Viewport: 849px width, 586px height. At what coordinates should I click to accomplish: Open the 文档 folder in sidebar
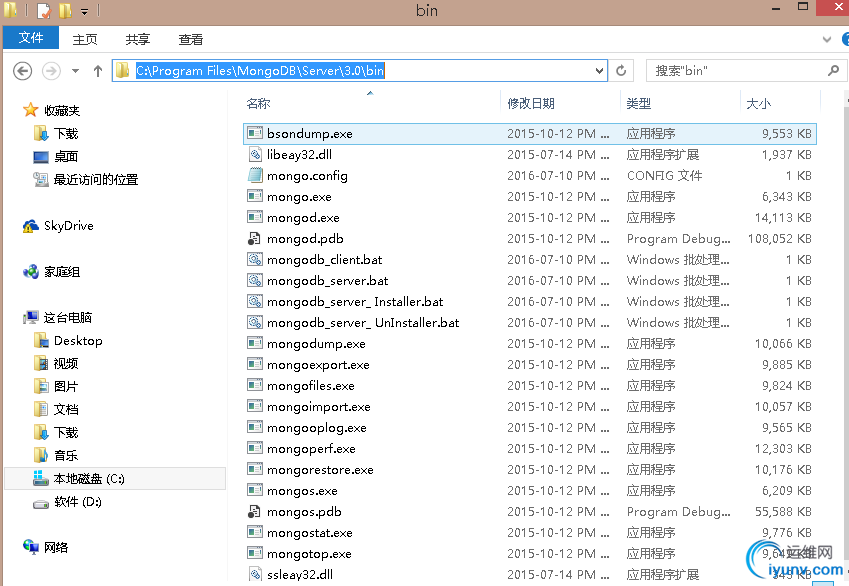(56, 409)
